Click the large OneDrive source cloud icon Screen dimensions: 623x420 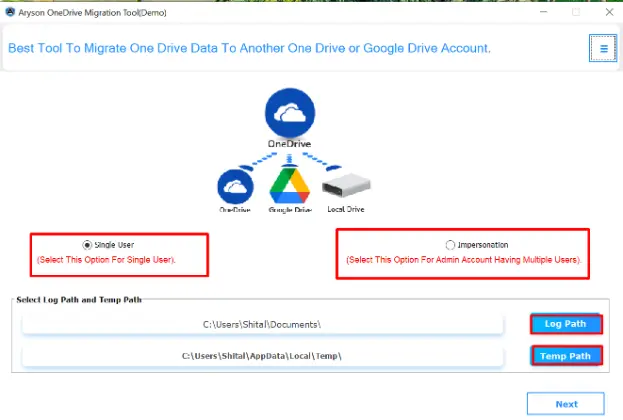tap(290, 113)
